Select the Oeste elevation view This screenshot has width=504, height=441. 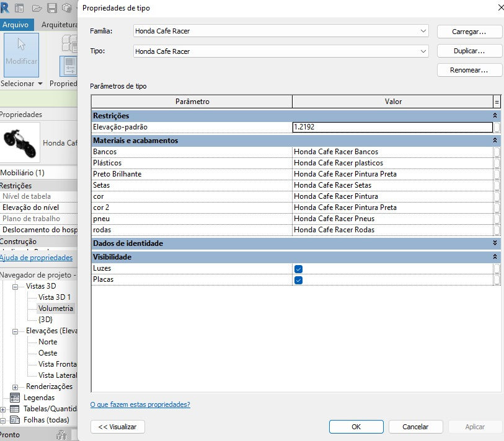(48, 352)
